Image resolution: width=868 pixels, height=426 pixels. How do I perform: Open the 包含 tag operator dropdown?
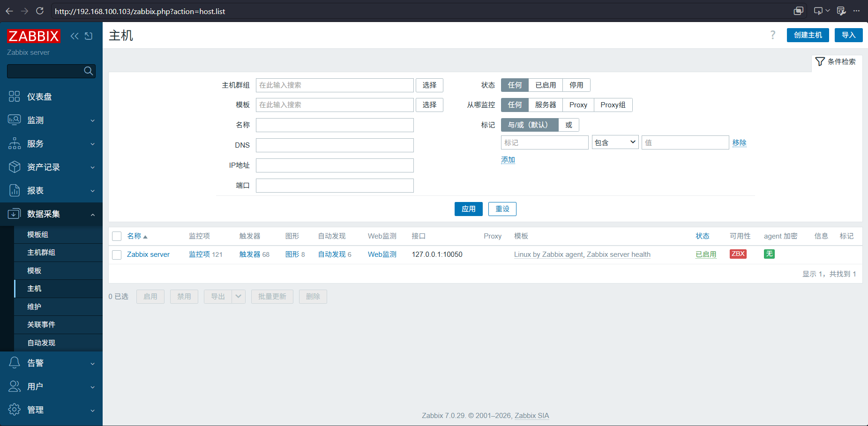(x=615, y=142)
